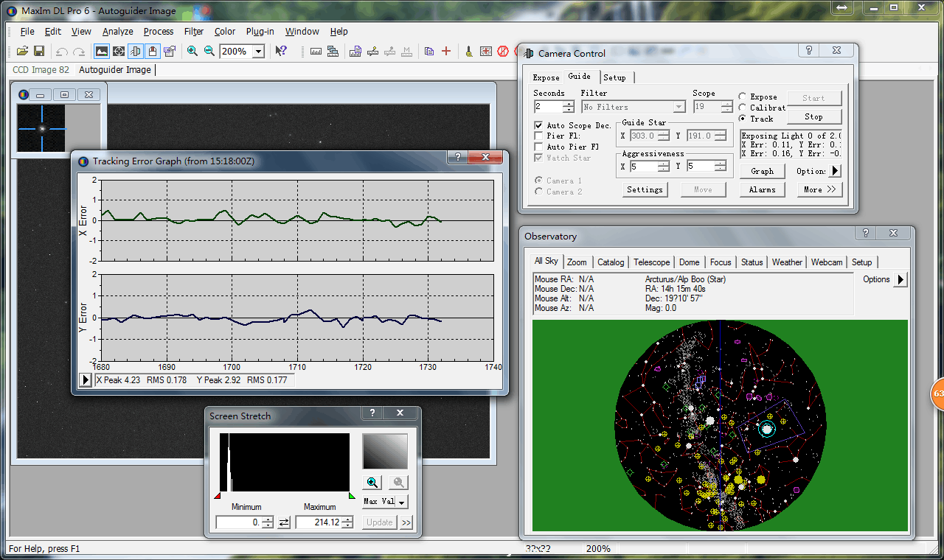Click the broom cleanup toolbar icon
Screen dimensions: 944x560
point(468,52)
